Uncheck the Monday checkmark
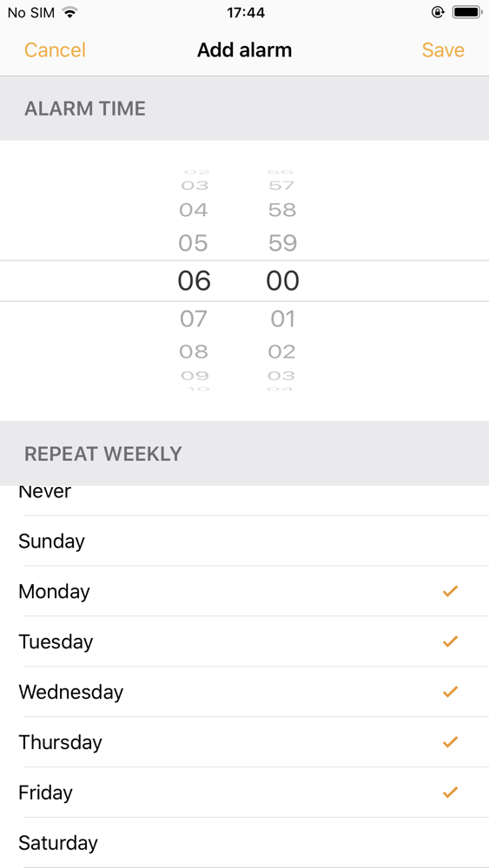The height and width of the screenshot is (868, 489). pyautogui.click(x=450, y=591)
